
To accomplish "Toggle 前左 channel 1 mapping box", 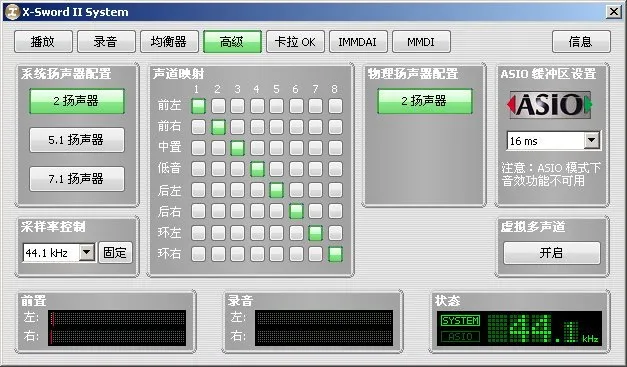I will (198, 106).
